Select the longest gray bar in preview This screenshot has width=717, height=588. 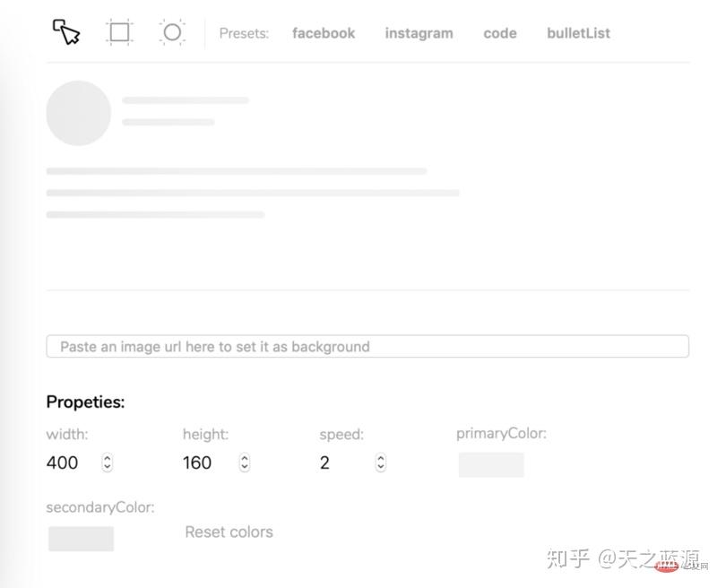253,193
